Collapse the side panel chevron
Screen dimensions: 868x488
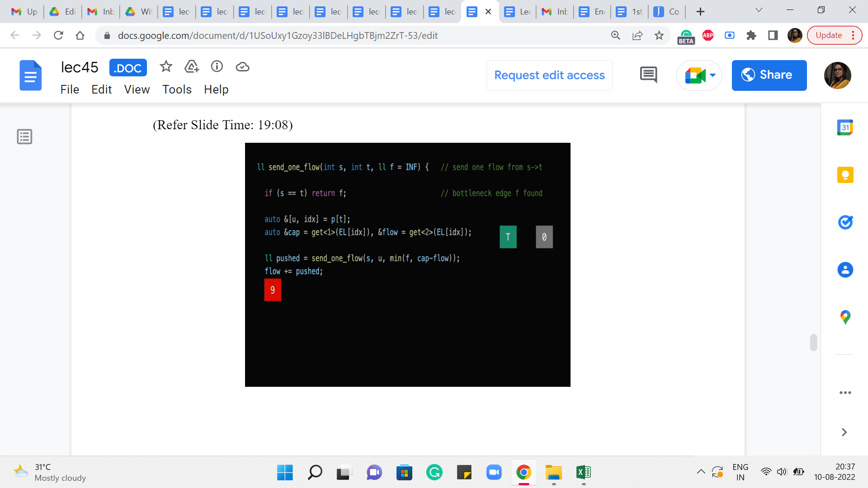[x=844, y=432]
